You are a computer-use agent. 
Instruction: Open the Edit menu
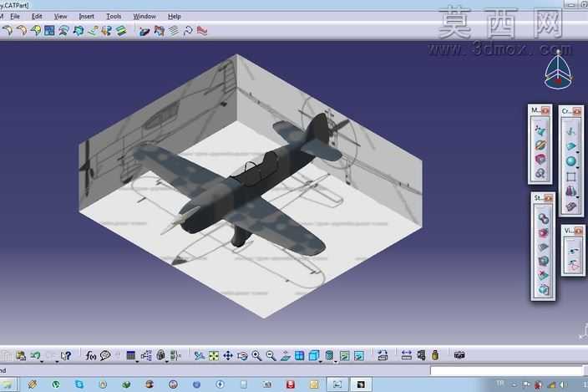pos(37,17)
